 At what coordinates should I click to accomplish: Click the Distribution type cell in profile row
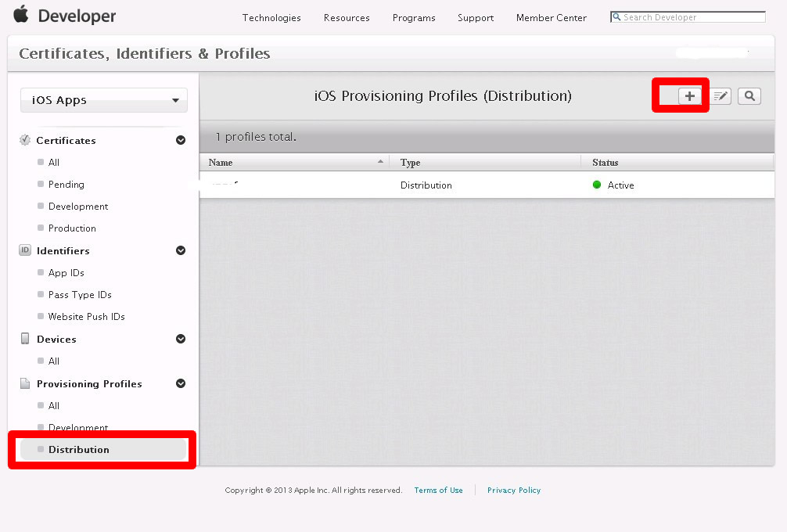(426, 185)
